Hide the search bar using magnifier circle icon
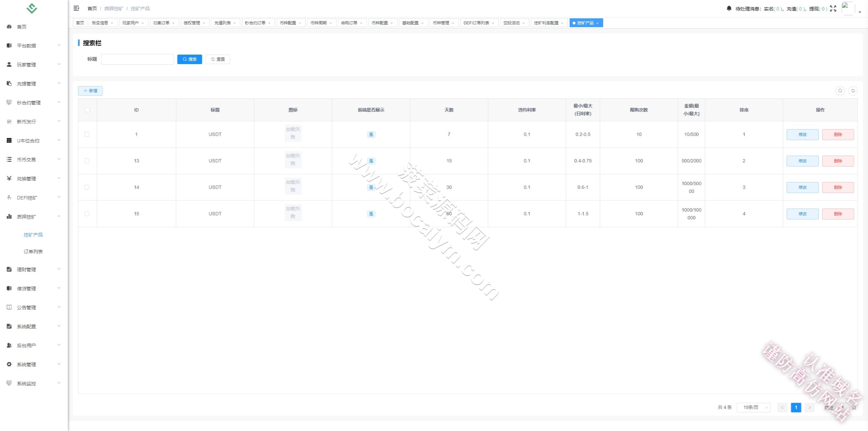Image resolution: width=868 pixels, height=431 pixels. (x=840, y=91)
